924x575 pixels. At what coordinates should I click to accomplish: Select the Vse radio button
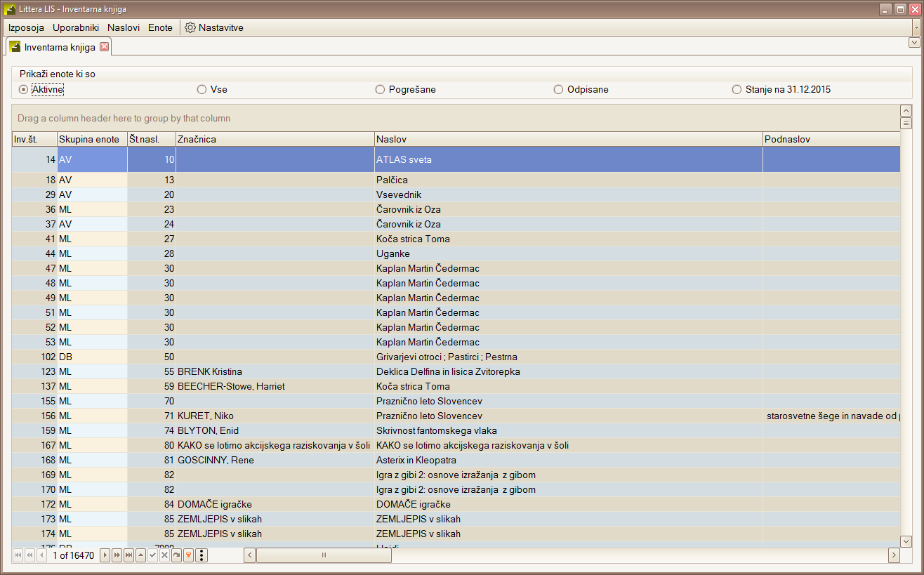pos(202,89)
